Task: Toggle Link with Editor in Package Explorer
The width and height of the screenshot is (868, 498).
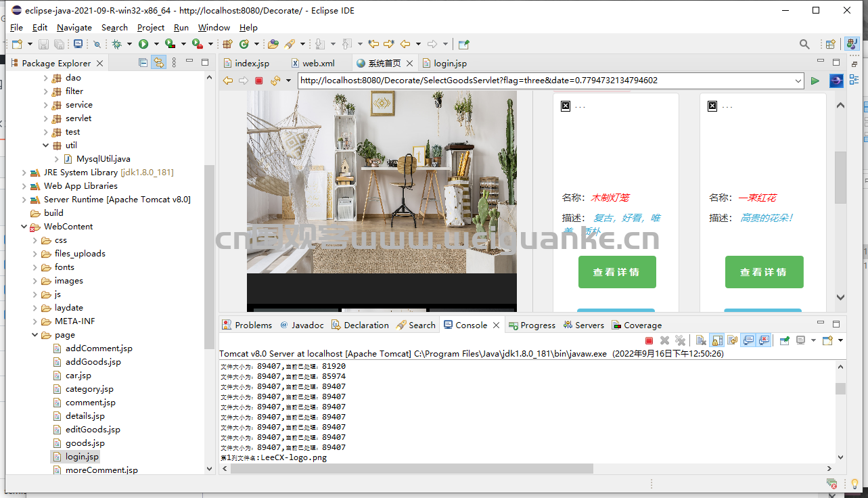Action: pyautogui.click(x=158, y=62)
